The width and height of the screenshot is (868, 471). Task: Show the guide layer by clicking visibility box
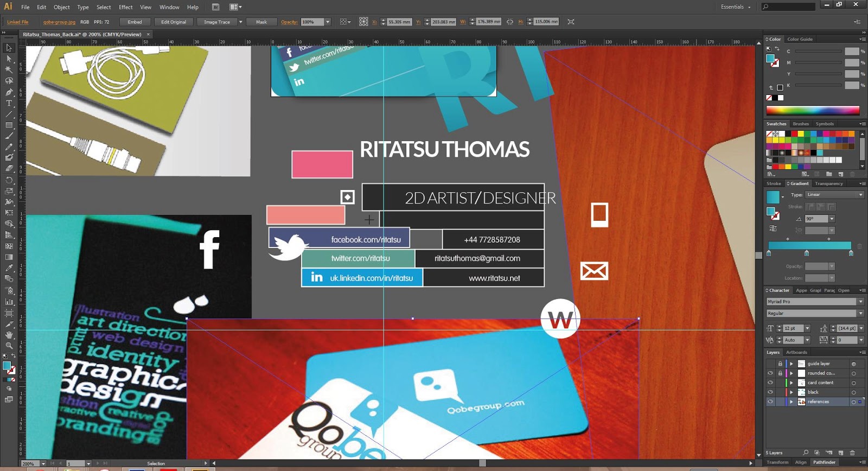click(770, 364)
